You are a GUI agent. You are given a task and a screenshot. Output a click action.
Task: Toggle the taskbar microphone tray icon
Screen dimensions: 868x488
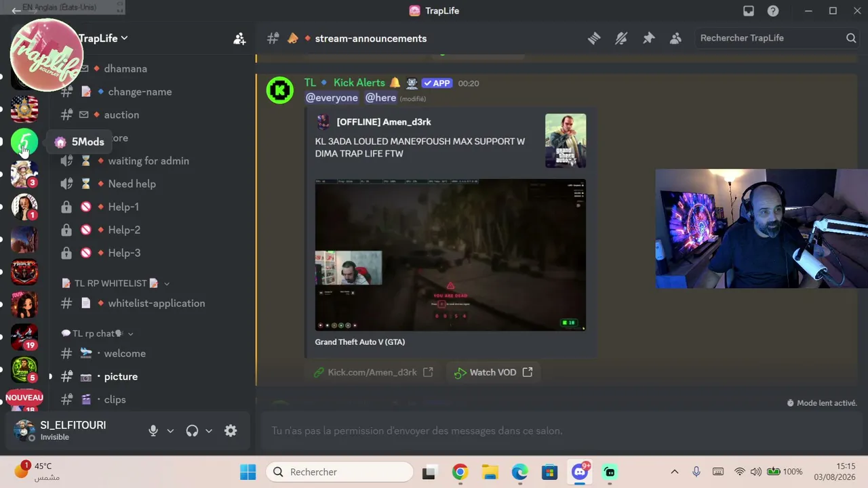(x=696, y=472)
